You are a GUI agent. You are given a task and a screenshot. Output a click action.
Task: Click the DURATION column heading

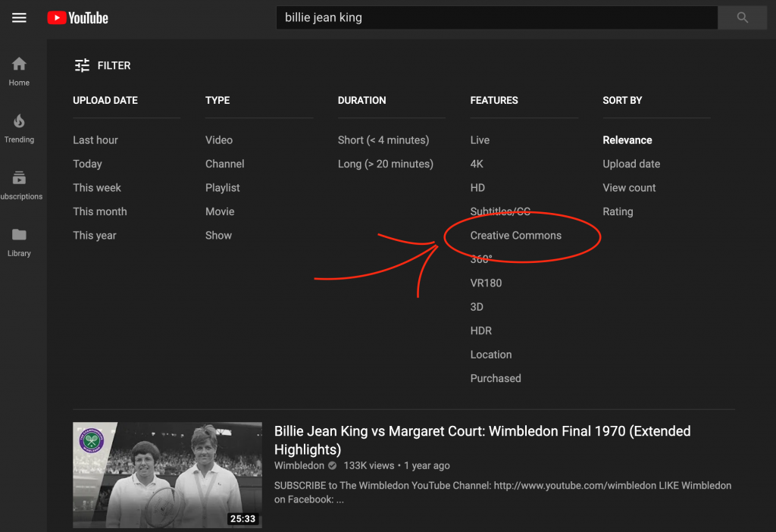[x=361, y=101]
